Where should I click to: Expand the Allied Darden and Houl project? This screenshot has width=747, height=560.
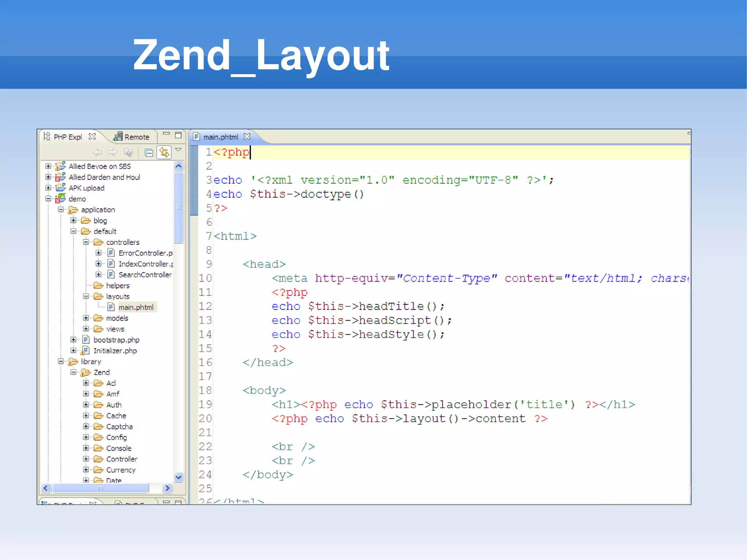(48, 177)
